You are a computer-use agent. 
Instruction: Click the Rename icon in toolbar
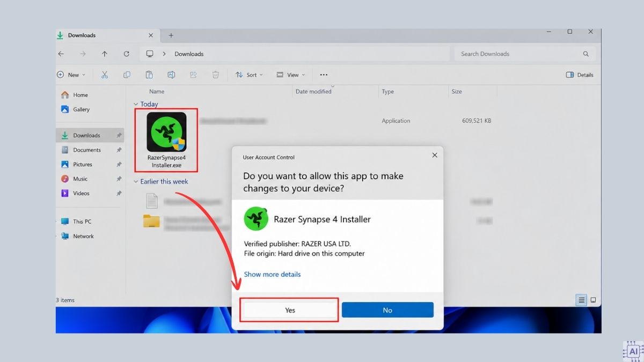tap(171, 75)
